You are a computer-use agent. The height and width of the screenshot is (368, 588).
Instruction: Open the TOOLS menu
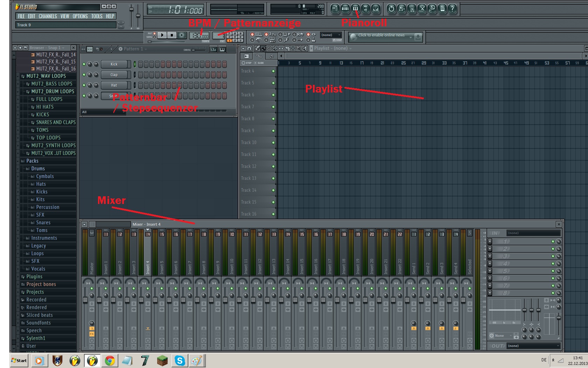(x=97, y=16)
